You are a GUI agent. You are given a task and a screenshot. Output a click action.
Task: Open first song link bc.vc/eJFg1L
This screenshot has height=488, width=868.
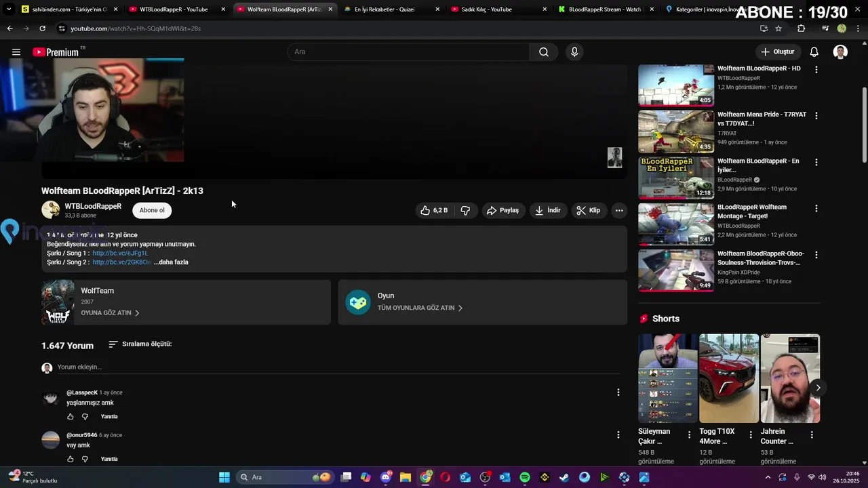click(x=120, y=253)
